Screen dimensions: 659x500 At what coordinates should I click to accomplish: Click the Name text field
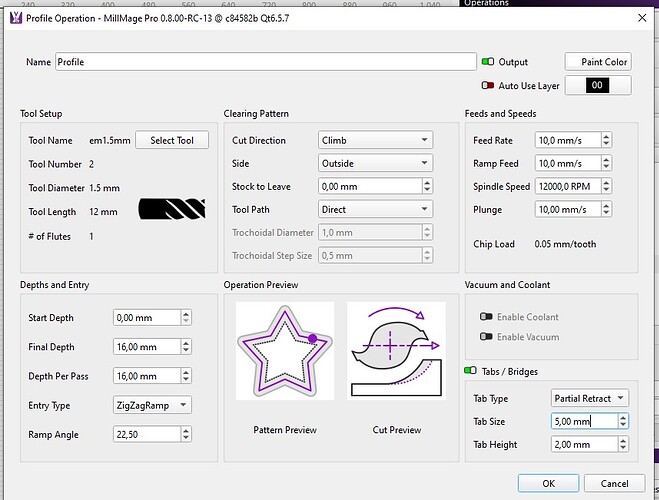(265, 62)
